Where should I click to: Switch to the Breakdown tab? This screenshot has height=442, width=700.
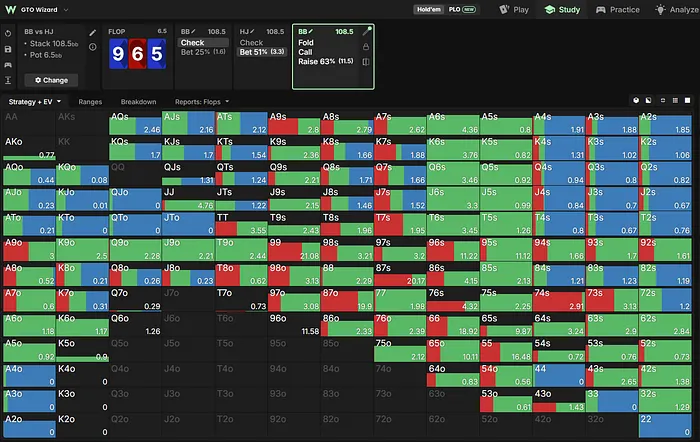(138, 102)
